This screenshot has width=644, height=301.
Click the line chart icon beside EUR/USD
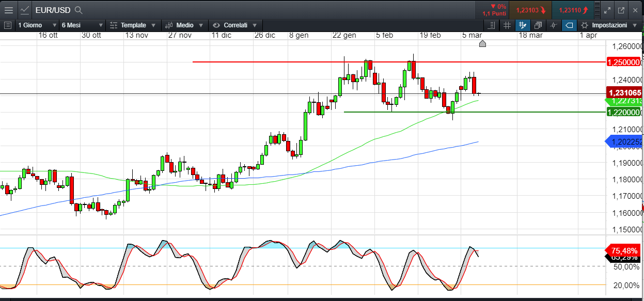25,10
